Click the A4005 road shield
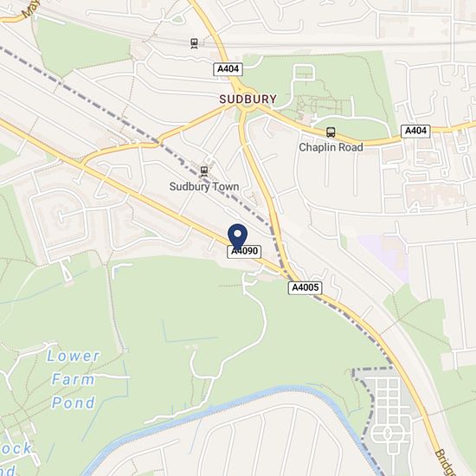The width and height of the screenshot is (476, 476). [306, 287]
